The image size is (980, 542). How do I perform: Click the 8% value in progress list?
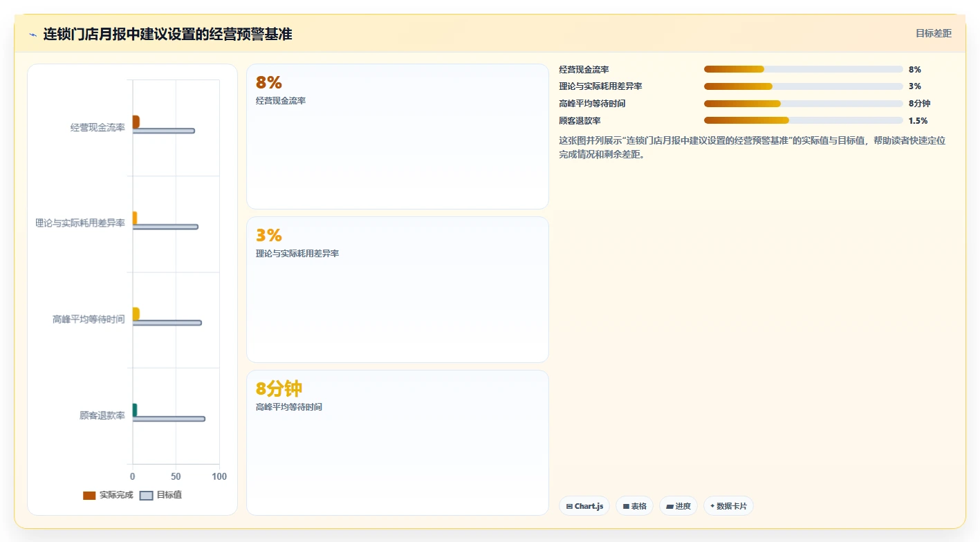pyautogui.click(x=914, y=69)
